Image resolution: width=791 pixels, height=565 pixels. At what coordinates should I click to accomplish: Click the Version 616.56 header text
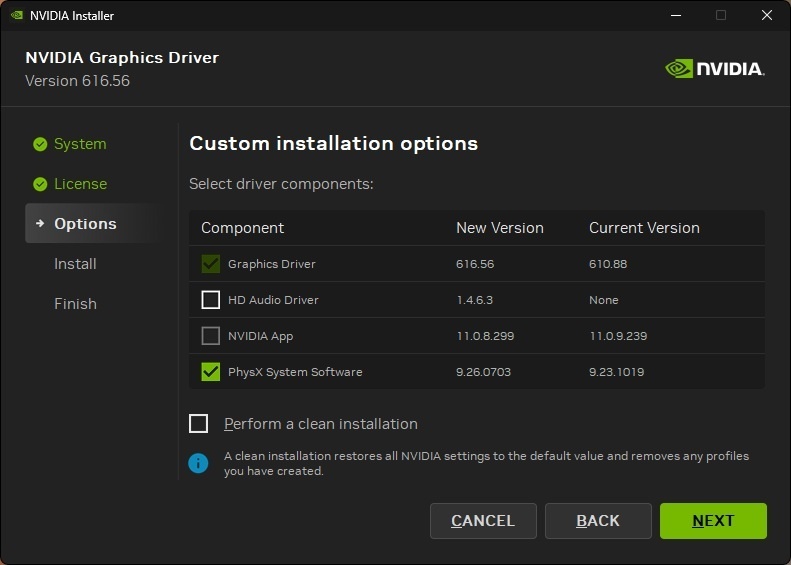(78, 81)
